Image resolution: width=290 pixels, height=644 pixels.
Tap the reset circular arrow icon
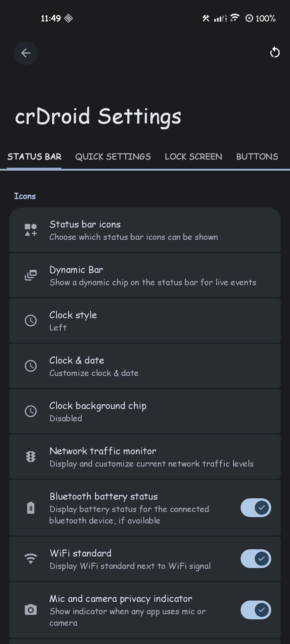coord(275,52)
